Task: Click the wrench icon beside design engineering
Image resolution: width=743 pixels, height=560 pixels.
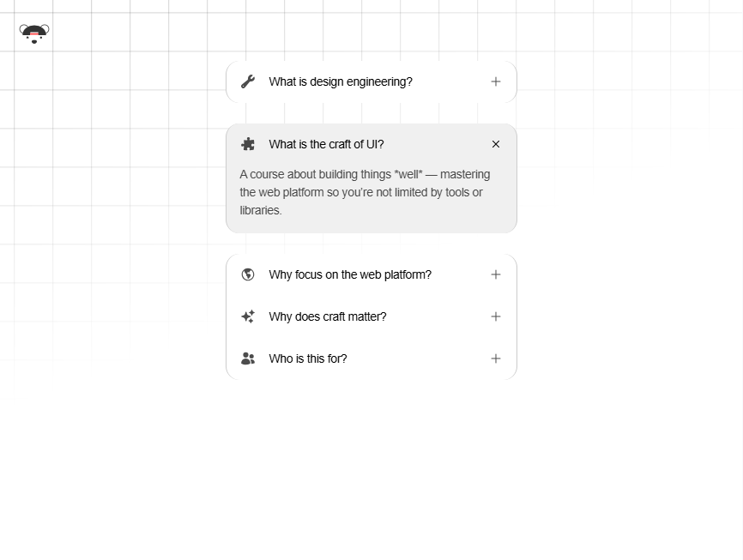Action: pos(248,81)
